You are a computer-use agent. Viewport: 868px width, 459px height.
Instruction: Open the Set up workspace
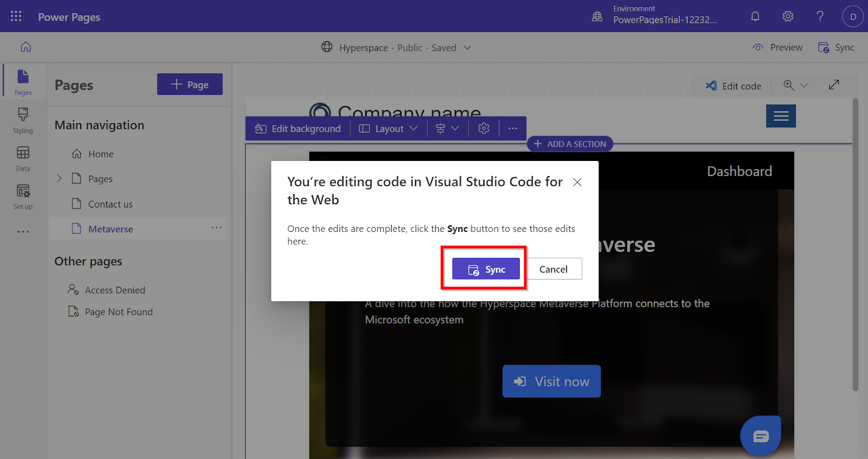pyautogui.click(x=23, y=196)
